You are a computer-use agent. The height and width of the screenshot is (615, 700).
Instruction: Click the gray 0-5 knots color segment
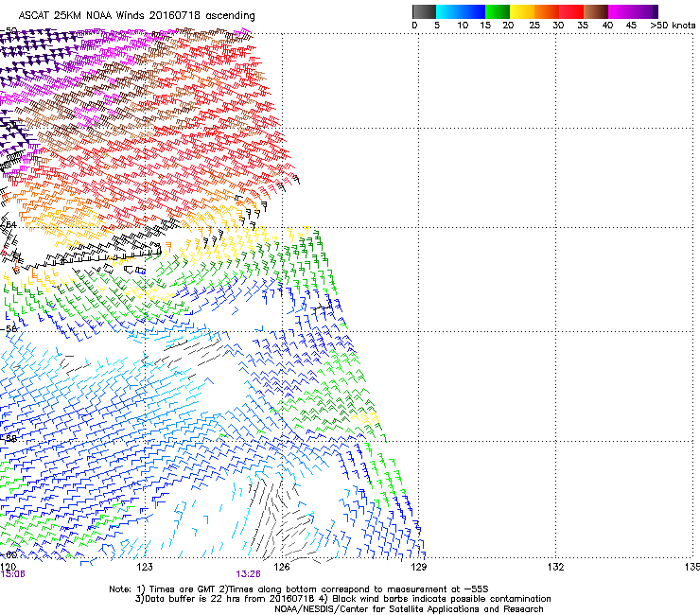(424, 11)
